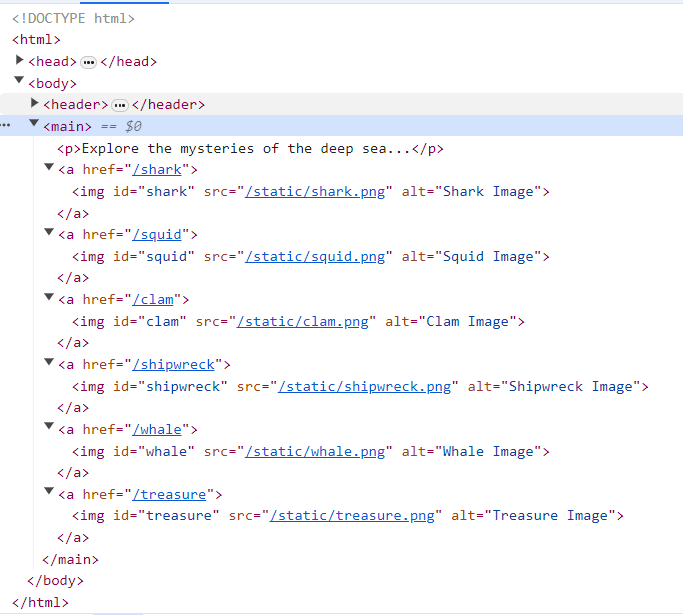Open the three-dot actions beside main row
The image size is (683, 615).
point(5,125)
